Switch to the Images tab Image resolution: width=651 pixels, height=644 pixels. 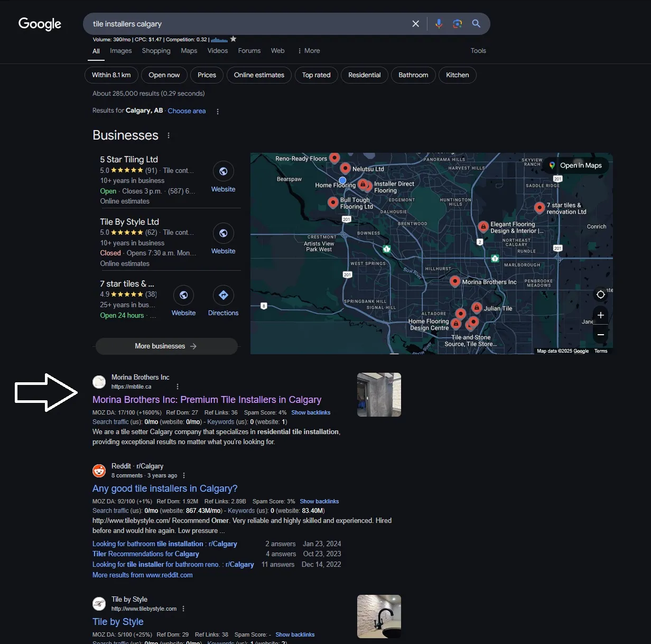click(120, 50)
